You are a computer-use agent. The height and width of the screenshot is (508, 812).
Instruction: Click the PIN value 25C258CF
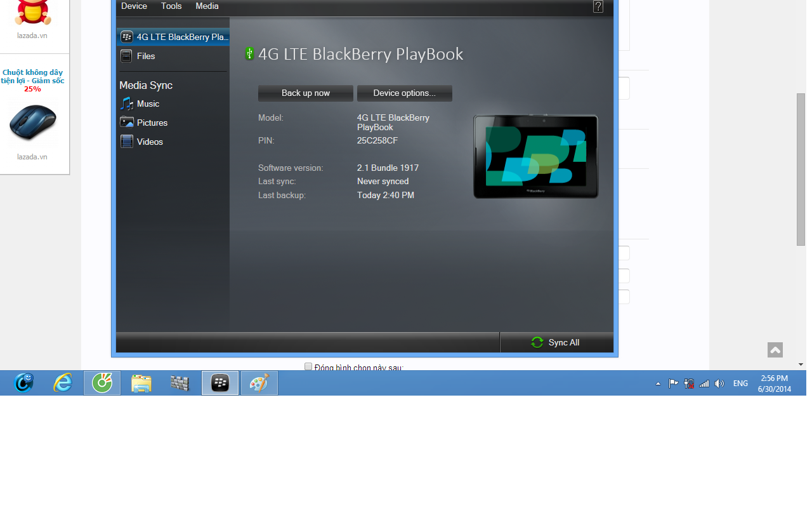pos(377,140)
